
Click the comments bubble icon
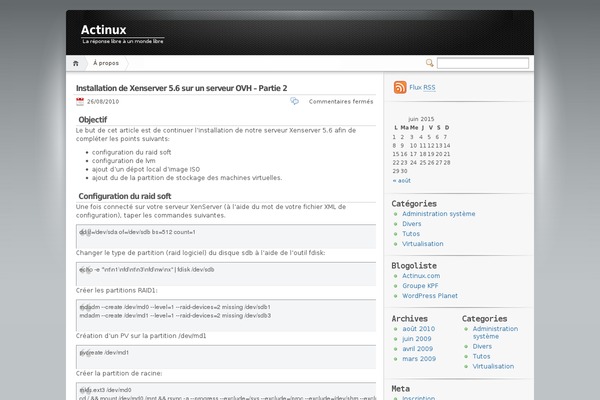[294, 101]
